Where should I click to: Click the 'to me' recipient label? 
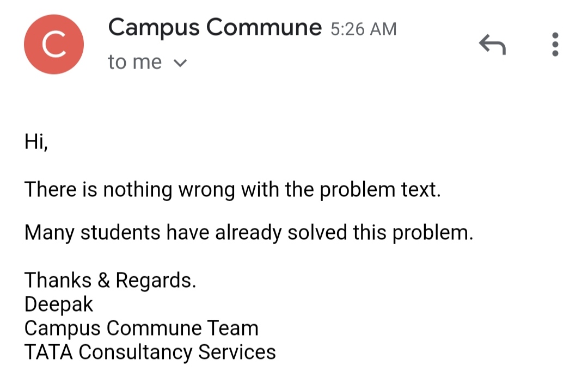[x=135, y=62]
